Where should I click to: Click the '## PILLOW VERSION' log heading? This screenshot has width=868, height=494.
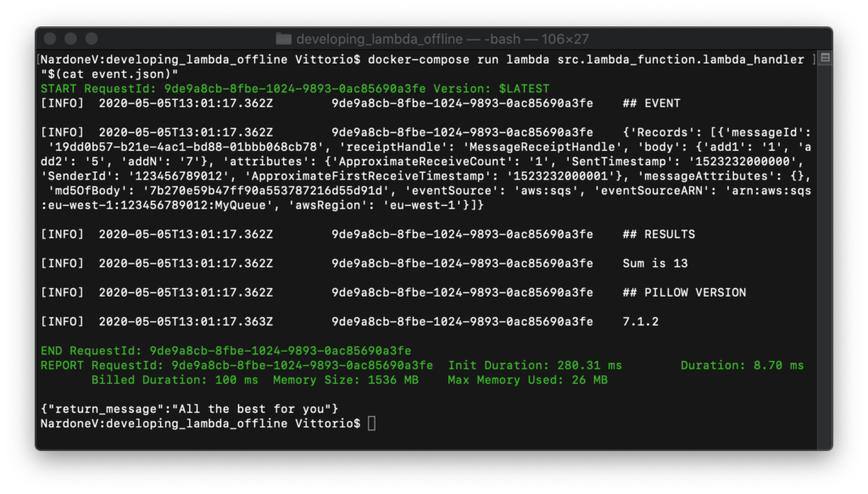[684, 292]
